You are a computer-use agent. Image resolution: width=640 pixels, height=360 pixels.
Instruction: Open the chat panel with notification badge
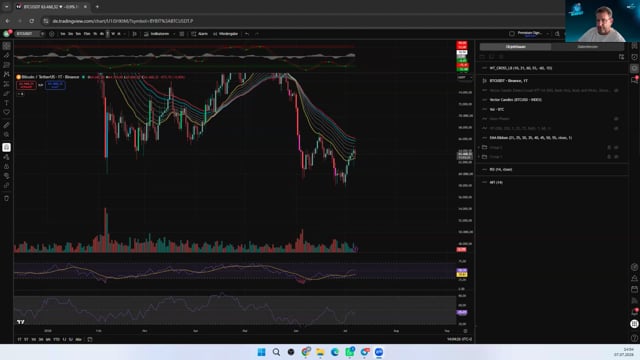[634, 80]
